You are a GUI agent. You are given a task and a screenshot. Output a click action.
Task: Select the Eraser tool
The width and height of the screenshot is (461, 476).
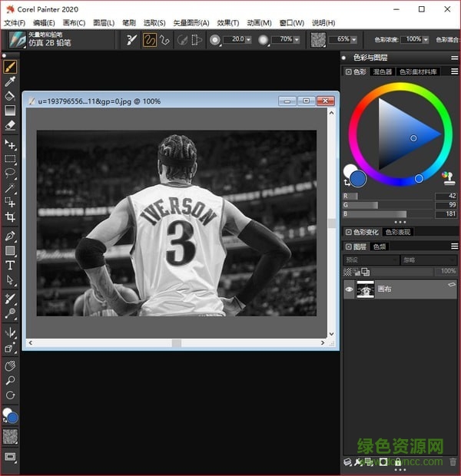pos(10,125)
